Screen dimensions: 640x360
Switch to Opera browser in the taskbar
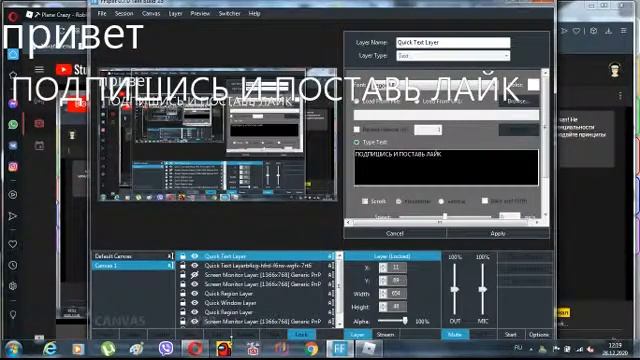(x=195, y=349)
